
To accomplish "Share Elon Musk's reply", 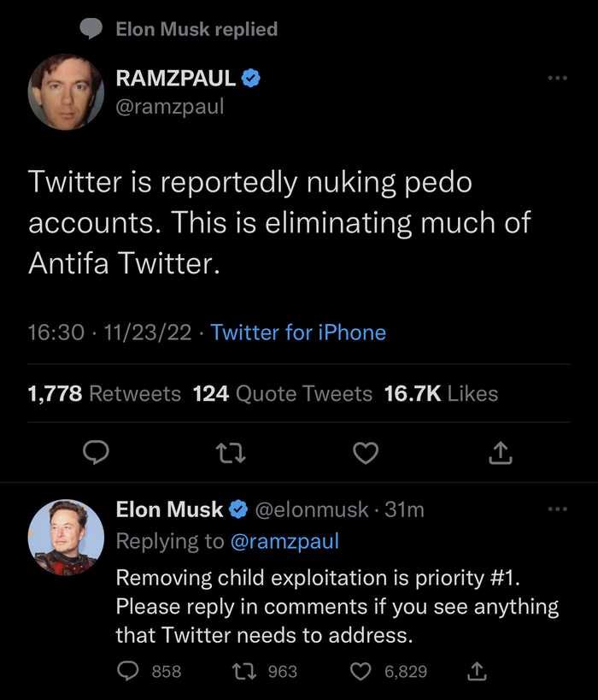I will click(x=478, y=672).
